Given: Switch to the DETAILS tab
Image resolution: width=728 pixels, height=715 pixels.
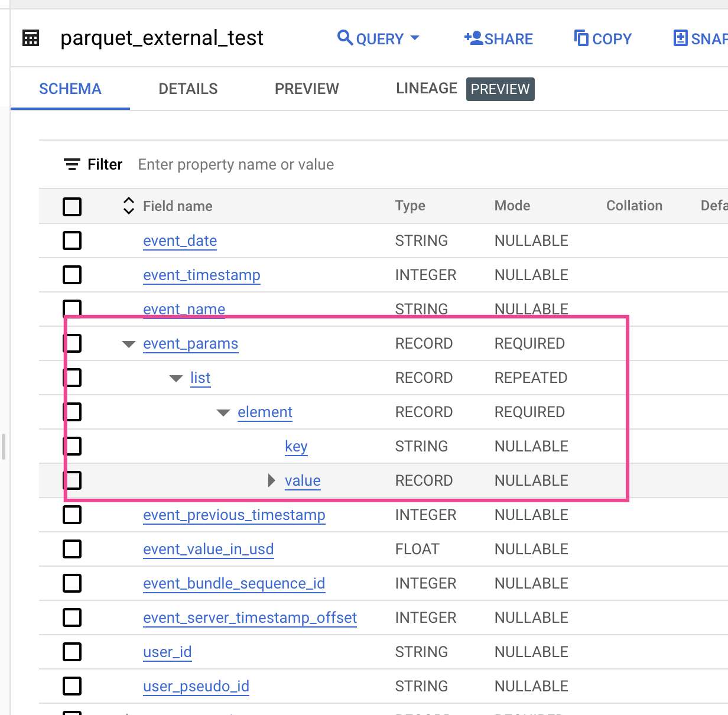Looking at the screenshot, I should (x=188, y=89).
